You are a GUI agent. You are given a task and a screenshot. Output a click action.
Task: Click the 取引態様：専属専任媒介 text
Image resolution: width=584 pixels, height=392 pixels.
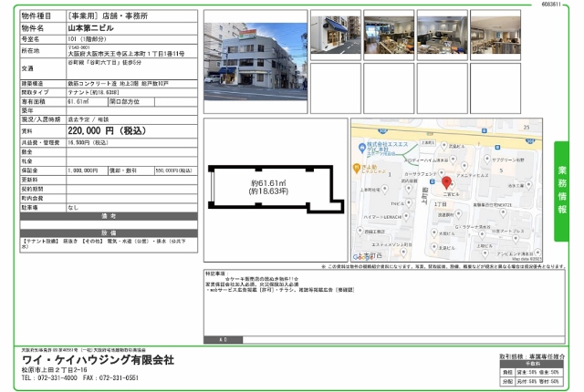coord(532,356)
